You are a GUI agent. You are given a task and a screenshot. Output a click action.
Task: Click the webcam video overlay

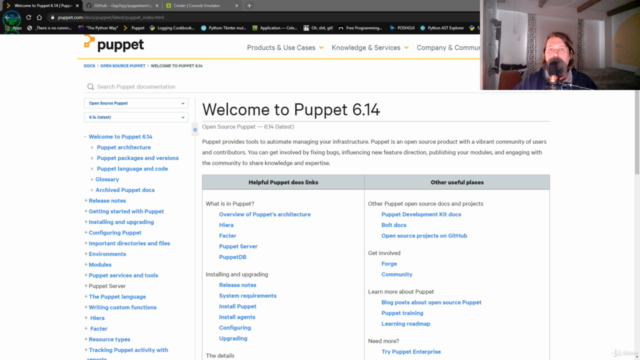[x=560, y=44]
